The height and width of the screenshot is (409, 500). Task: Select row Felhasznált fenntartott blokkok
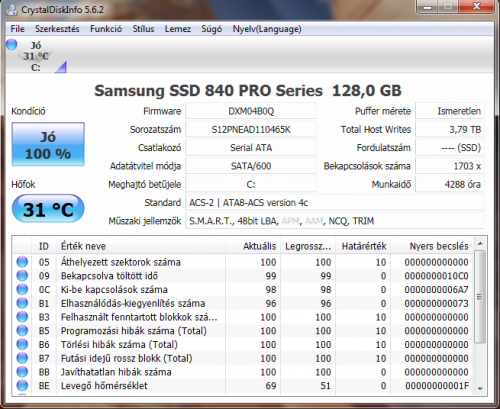click(x=243, y=317)
